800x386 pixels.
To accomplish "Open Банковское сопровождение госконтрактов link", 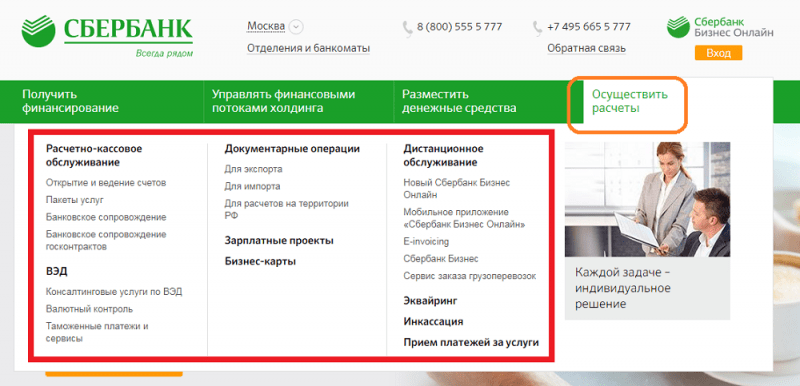I will (106, 241).
